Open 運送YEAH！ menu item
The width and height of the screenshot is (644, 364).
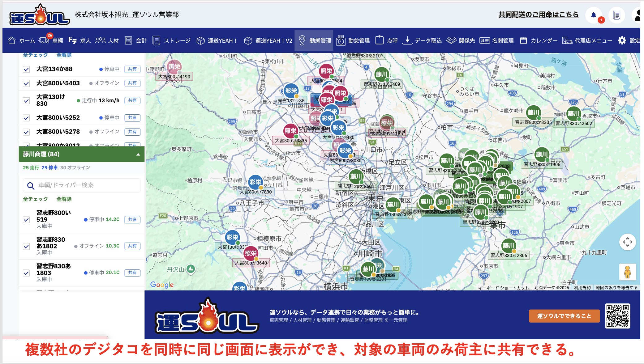(x=217, y=40)
